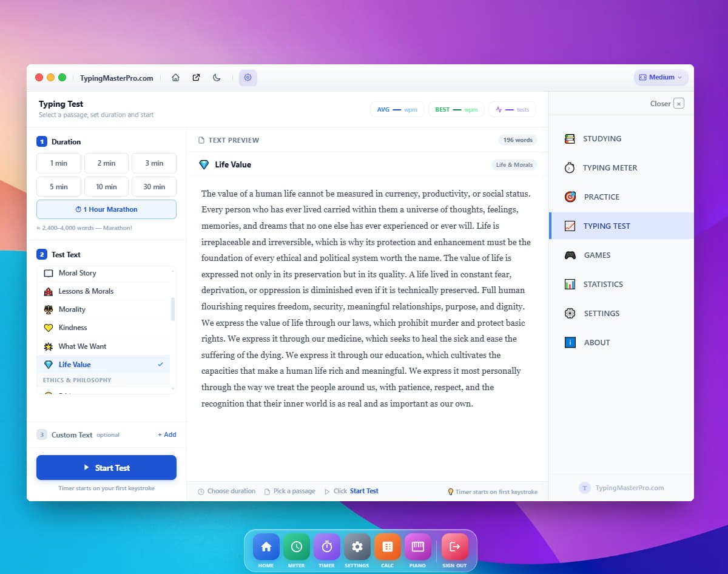Click the home icon in the title bar

point(175,78)
